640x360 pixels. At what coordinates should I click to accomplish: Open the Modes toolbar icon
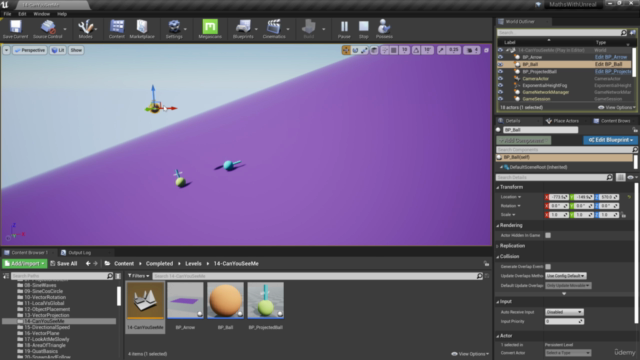pyautogui.click(x=85, y=29)
